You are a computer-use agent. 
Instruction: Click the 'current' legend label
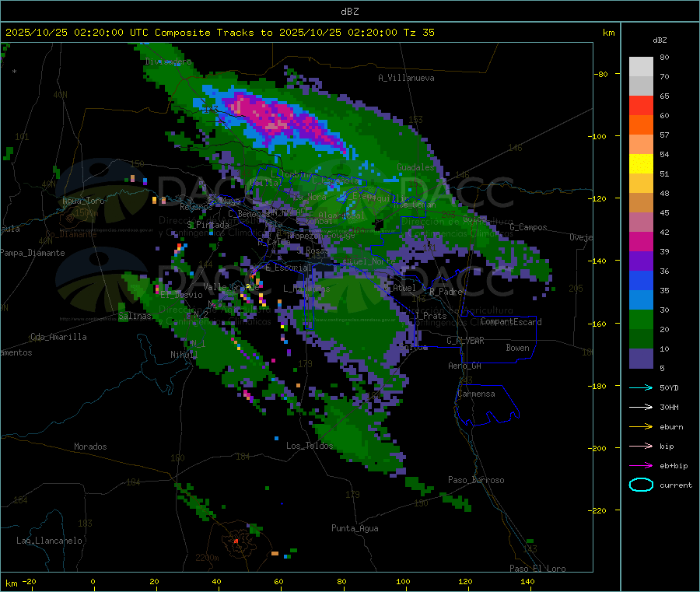tap(676, 485)
